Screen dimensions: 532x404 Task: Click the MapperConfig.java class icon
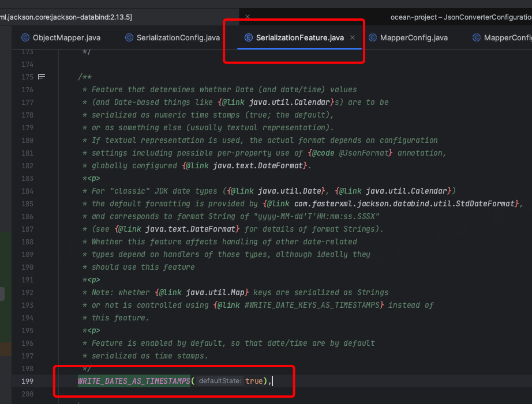[x=373, y=37]
